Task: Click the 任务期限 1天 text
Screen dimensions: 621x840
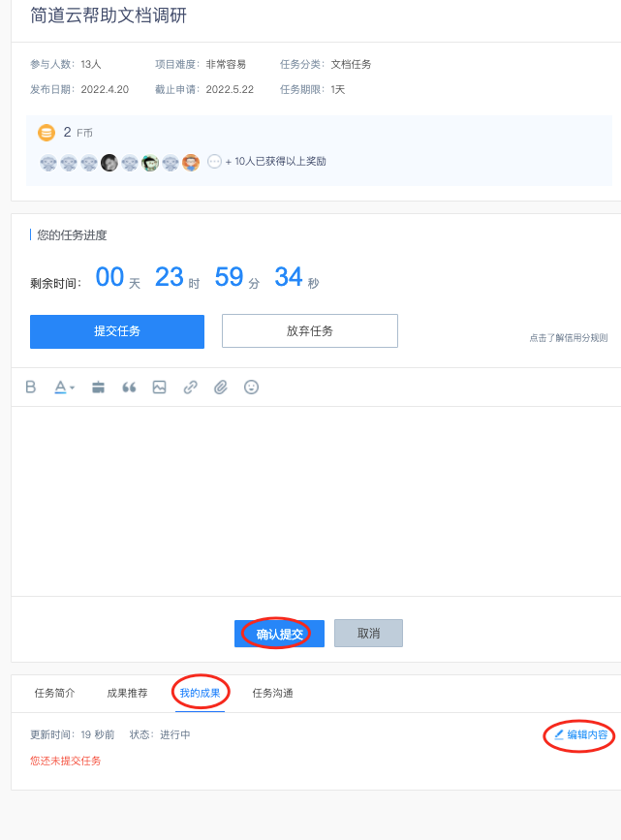Action: click(312, 89)
